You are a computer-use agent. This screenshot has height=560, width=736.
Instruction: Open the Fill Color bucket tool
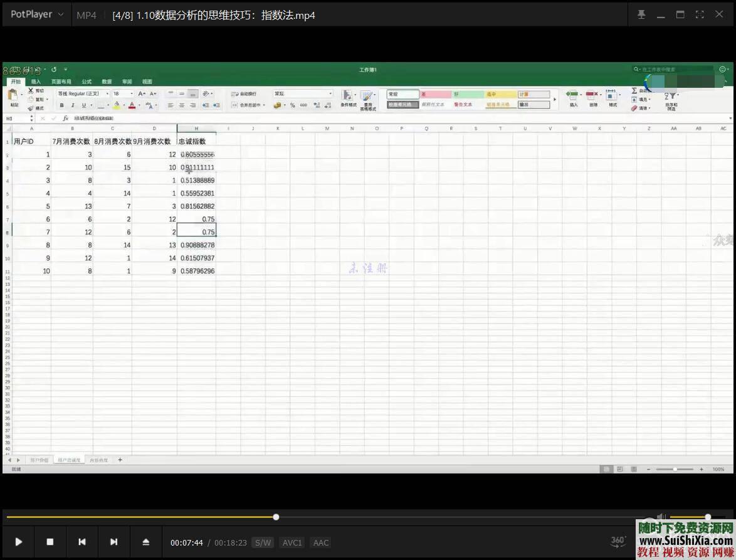tap(116, 103)
